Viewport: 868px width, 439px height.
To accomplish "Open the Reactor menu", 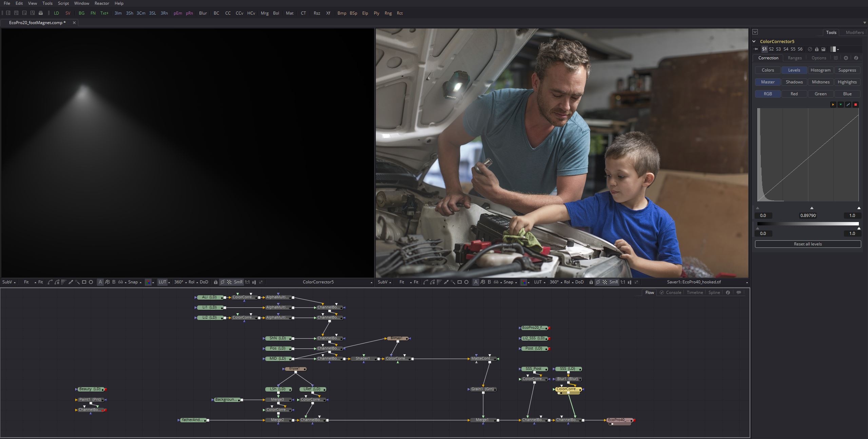I will (102, 3).
